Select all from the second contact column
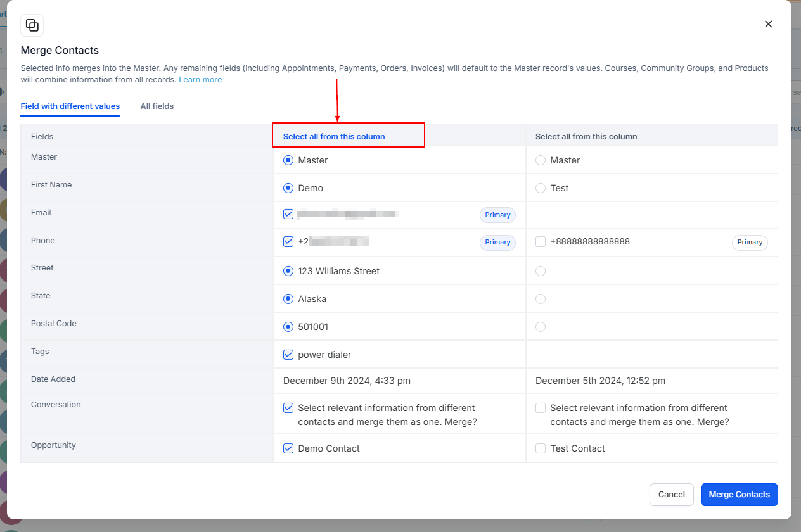 coord(586,137)
